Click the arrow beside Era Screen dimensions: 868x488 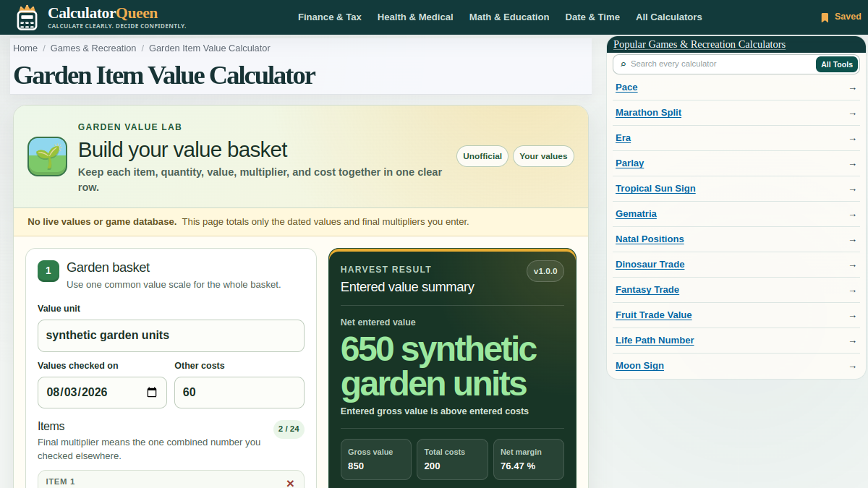tap(852, 139)
